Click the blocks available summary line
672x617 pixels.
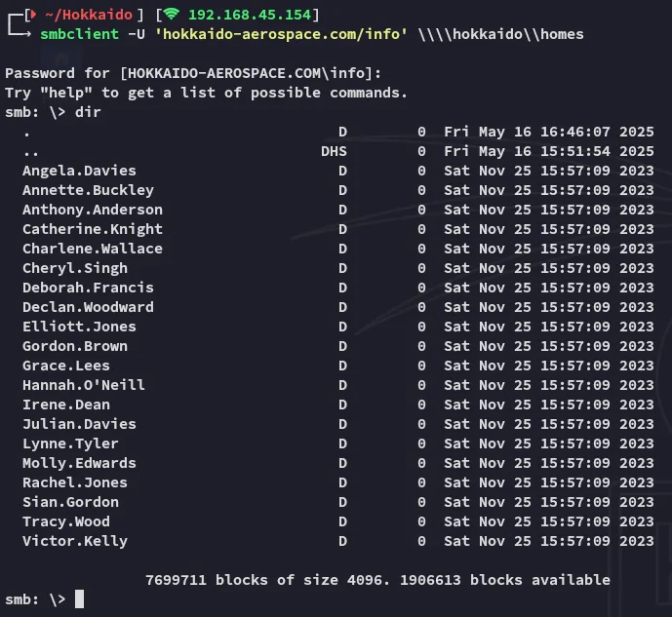(377, 580)
